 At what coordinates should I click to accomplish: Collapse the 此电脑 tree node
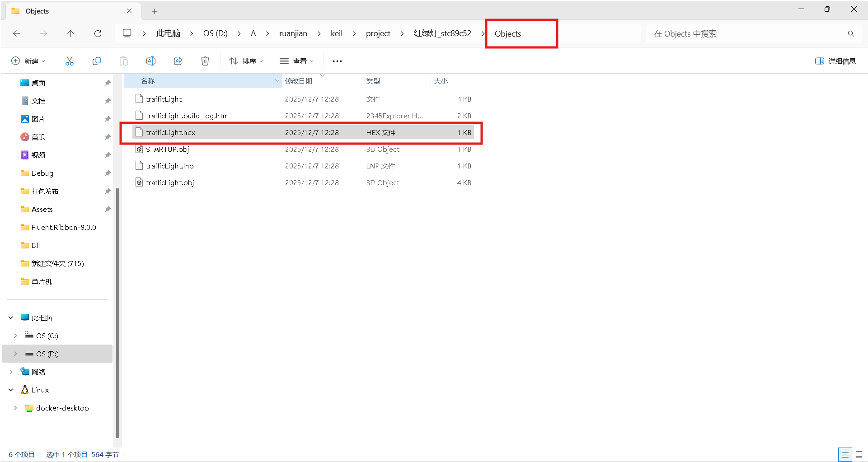tap(11, 317)
